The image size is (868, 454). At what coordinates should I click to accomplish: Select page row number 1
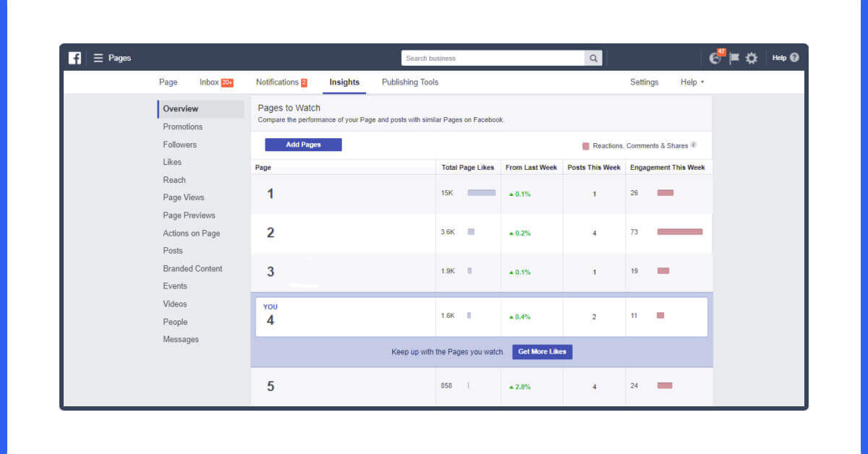(x=482, y=194)
